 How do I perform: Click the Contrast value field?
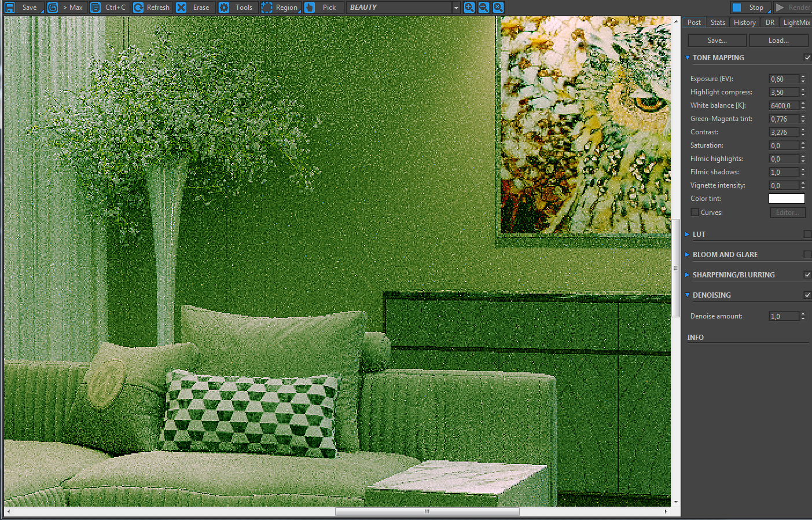pyautogui.click(x=784, y=132)
